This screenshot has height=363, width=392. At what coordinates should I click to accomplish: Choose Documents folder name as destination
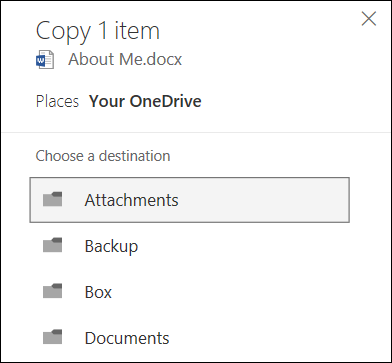click(x=127, y=338)
